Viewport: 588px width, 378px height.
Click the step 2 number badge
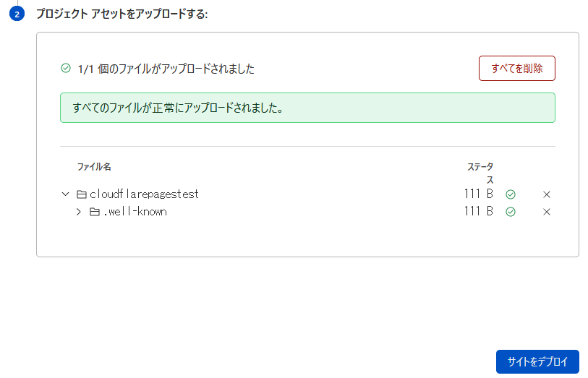(17, 14)
